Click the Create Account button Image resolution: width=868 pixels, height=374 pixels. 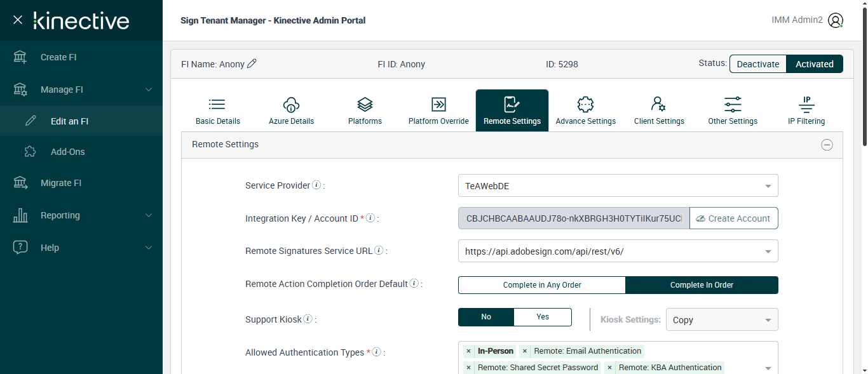click(x=733, y=218)
